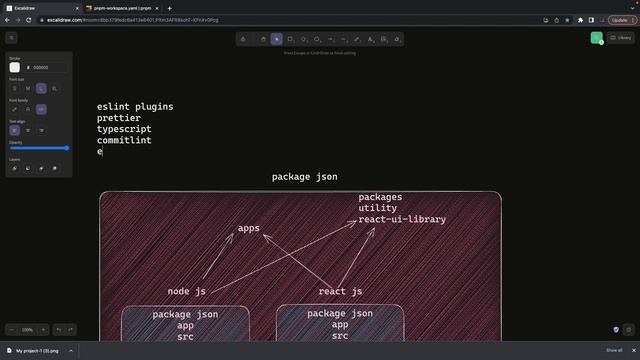Image resolution: width=640 pixels, height=360 pixels.
Task: Select the diamond shape tool
Action: pos(303,39)
